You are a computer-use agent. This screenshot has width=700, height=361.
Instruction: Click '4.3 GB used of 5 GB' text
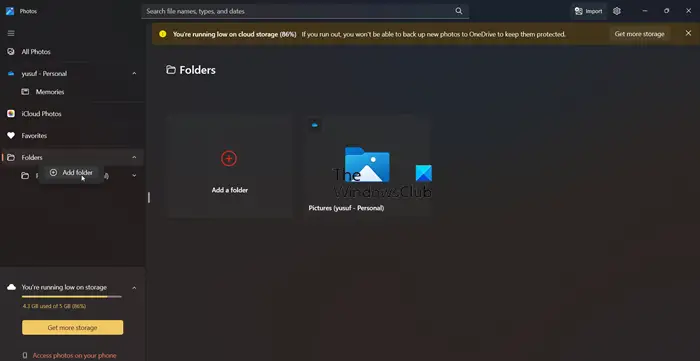pyautogui.click(x=54, y=307)
